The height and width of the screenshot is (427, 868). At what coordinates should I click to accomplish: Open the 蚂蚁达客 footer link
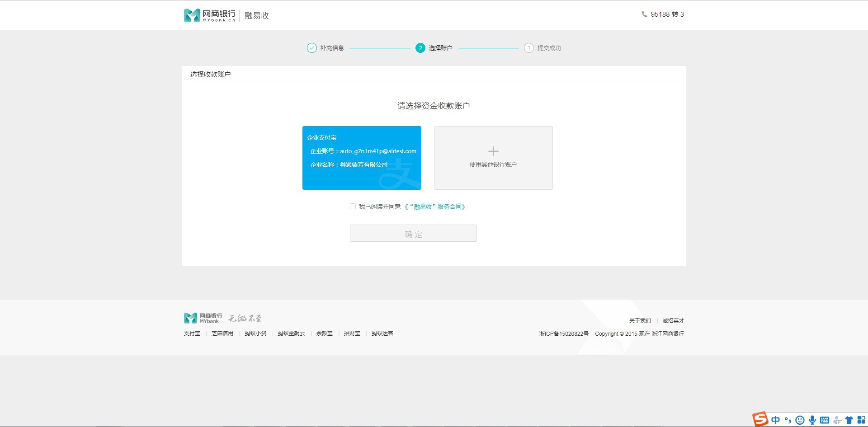pos(382,333)
